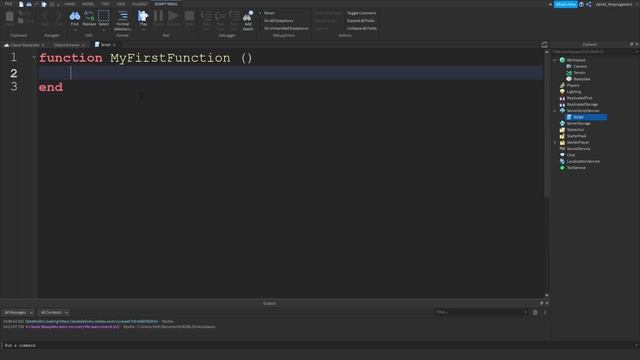The image size is (640, 360).
Task: Click the Add Watch icon
Action: [248, 16]
